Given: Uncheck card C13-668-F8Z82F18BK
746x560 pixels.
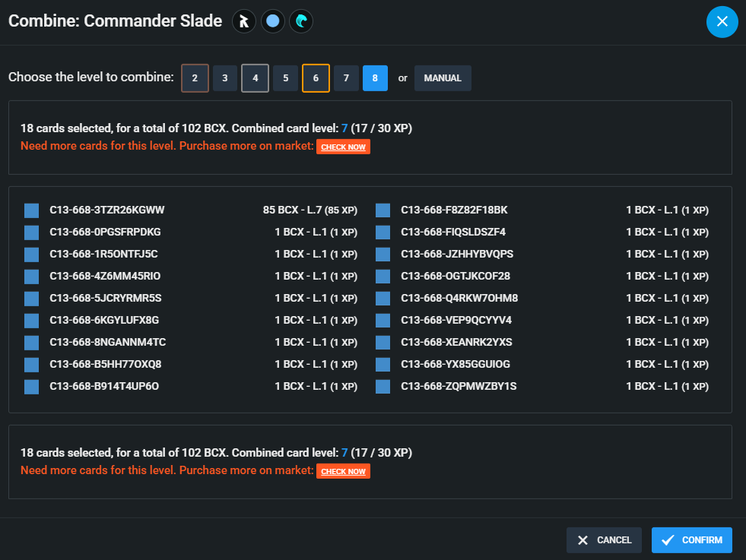Looking at the screenshot, I should (x=383, y=210).
